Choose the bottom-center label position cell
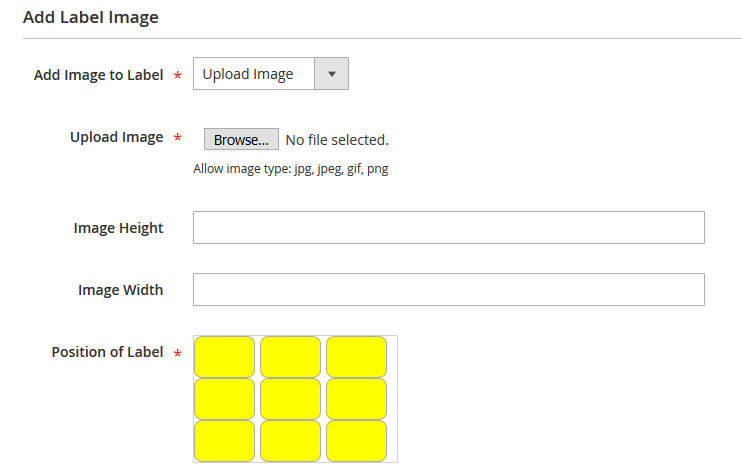 [290, 441]
